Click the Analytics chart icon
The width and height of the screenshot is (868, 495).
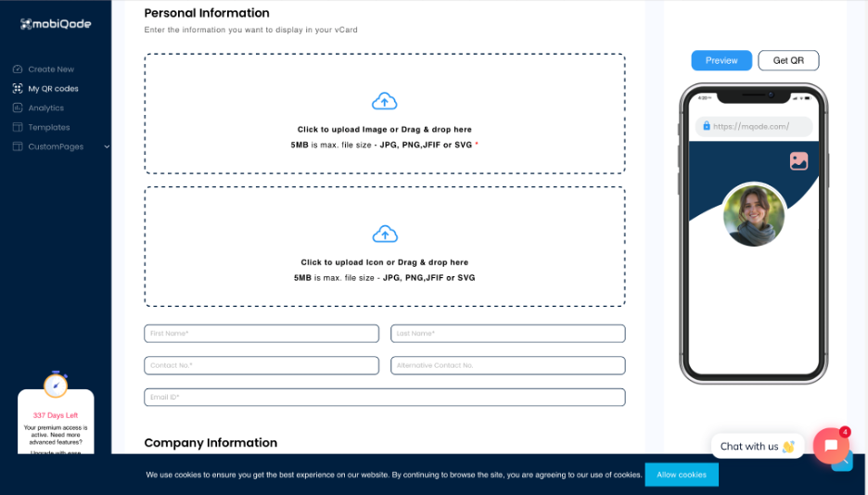18,108
